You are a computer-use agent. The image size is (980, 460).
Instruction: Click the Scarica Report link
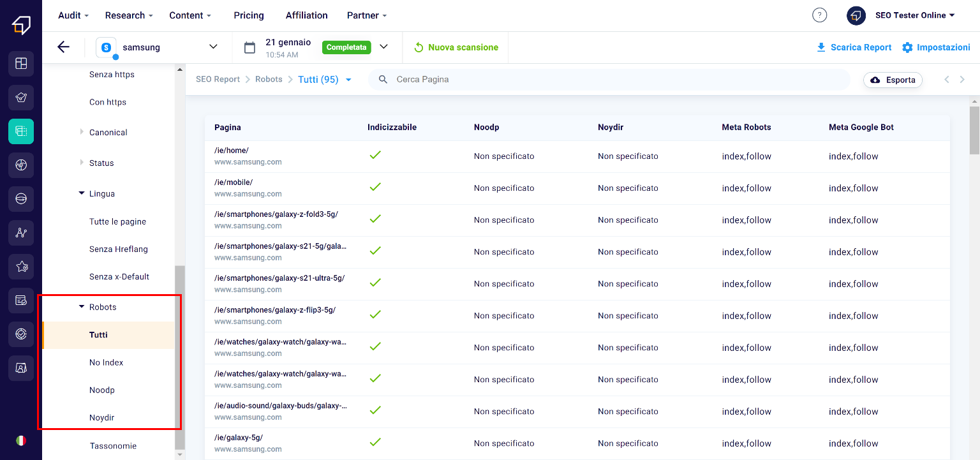(x=854, y=47)
